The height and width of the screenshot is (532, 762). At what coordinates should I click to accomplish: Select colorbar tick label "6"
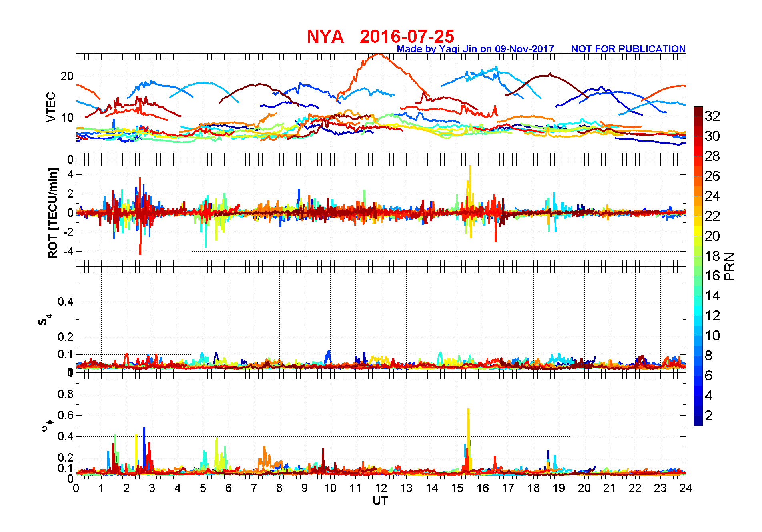coord(709,376)
